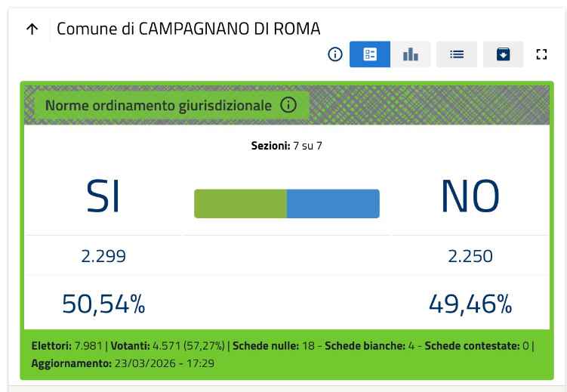567x392 pixels.
Task: Click the SI vote count 2.299
Action: (x=103, y=256)
